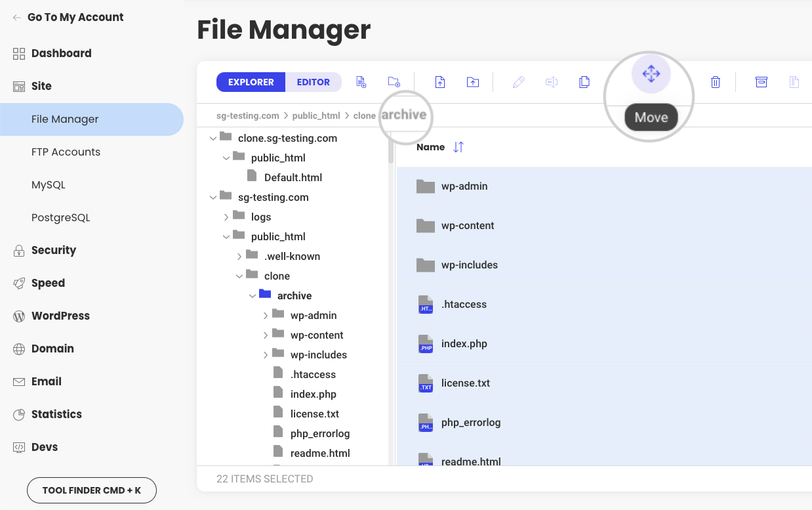Click clone in breadcrumb path
This screenshot has width=812, height=510.
(364, 116)
